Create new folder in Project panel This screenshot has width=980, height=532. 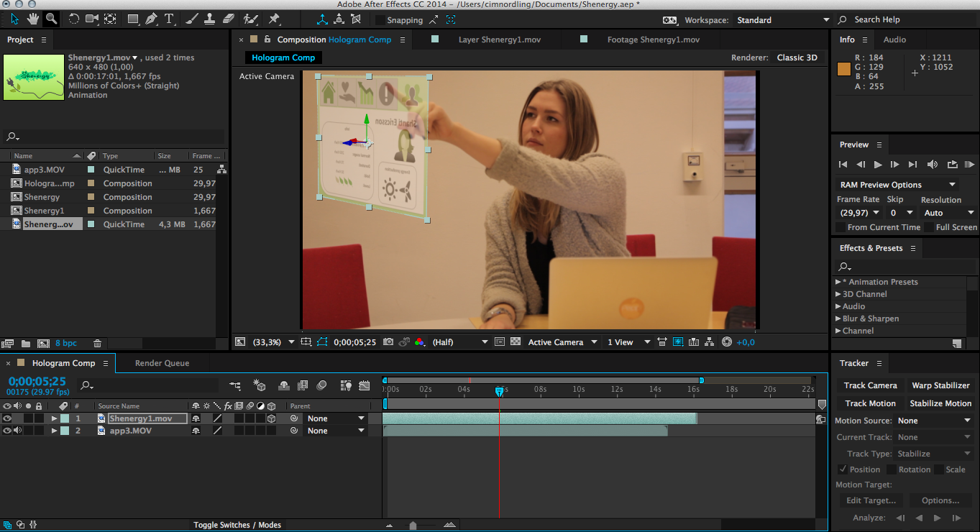26,344
